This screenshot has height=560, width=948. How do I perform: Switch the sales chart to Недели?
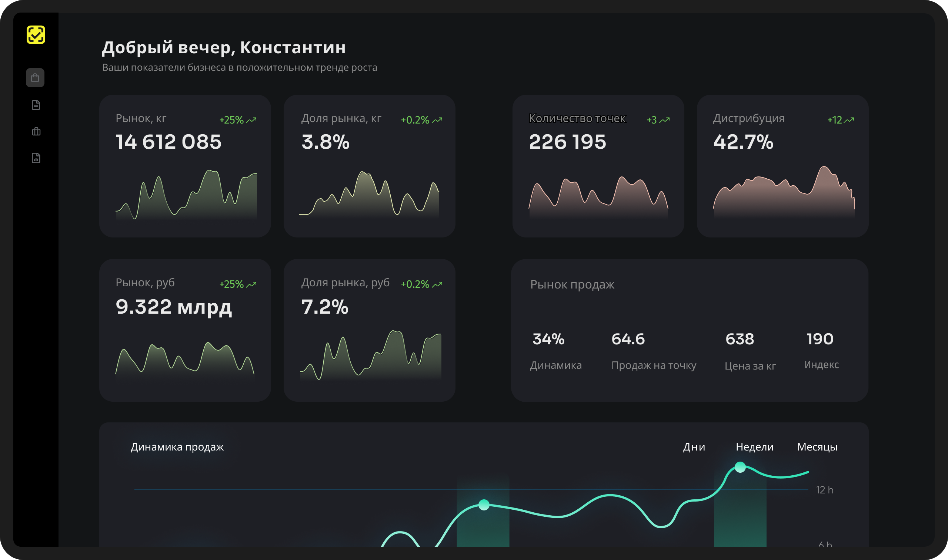(x=755, y=447)
